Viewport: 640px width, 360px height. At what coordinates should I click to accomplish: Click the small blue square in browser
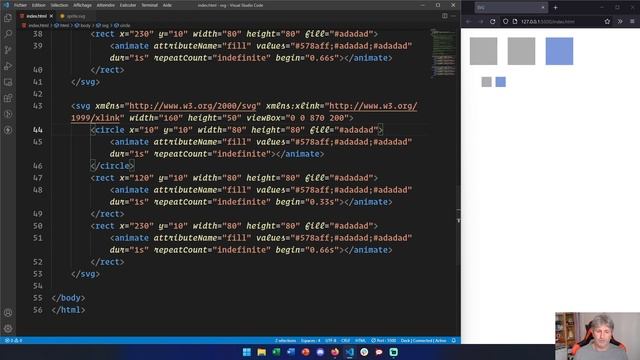pyautogui.click(x=500, y=82)
